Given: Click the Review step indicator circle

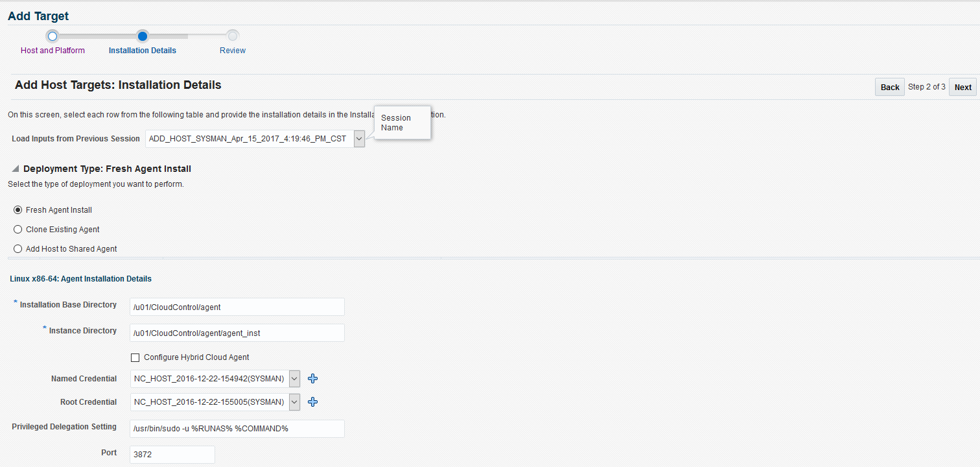Looking at the screenshot, I should coord(232,36).
